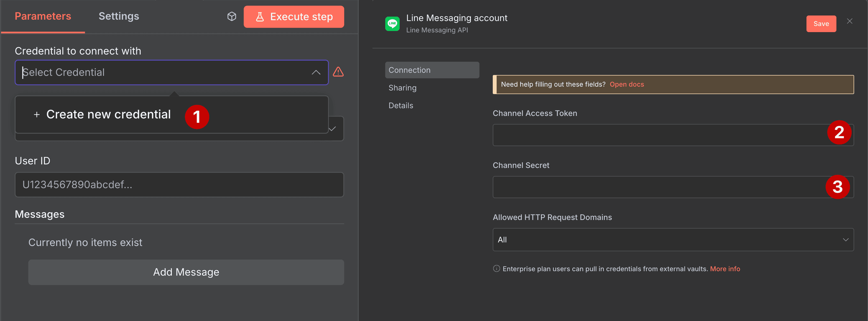The image size is (868, 321).
Task: Open the Details section
Action: (x=401, y=105)
